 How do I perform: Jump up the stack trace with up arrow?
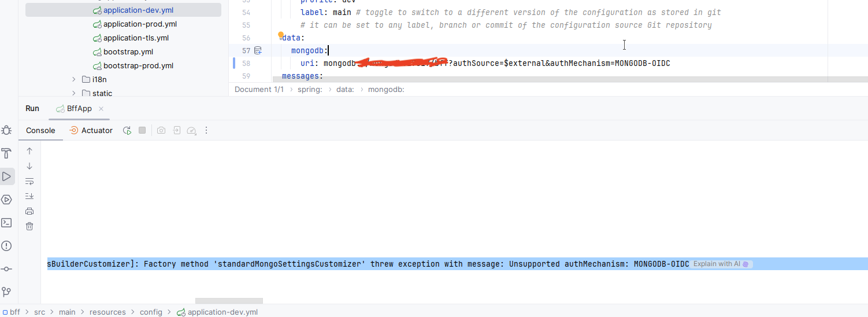pyautogui.click(x=29, y=151)
